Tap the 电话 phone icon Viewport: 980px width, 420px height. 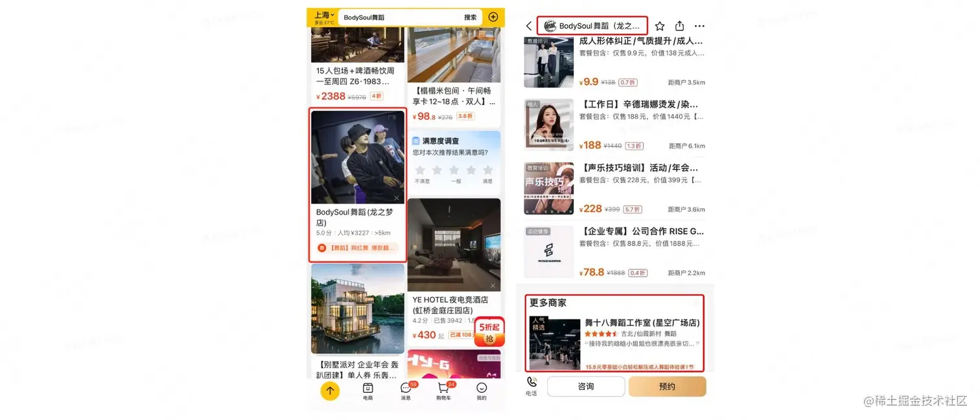531,386
